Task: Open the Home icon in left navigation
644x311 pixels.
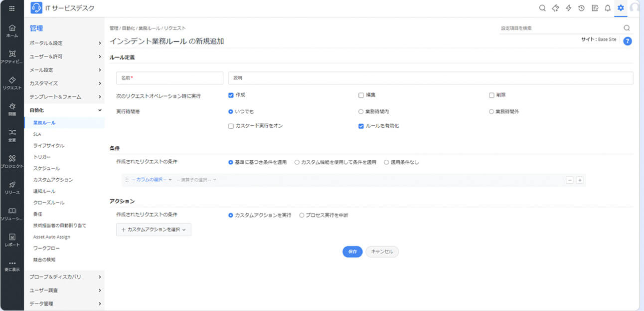Action: [x=12, y=30]
